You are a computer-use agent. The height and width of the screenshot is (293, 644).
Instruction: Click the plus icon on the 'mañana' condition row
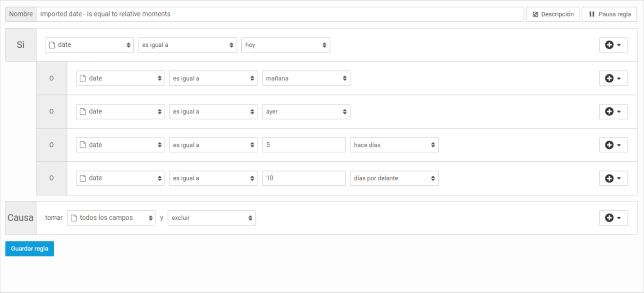click(609, 78)
